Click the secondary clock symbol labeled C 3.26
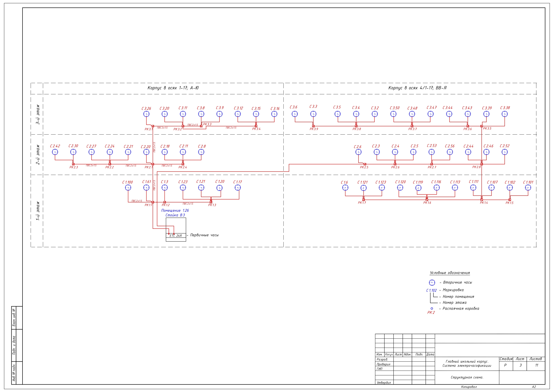The image size is (554, 392). (x=146, y=114)
